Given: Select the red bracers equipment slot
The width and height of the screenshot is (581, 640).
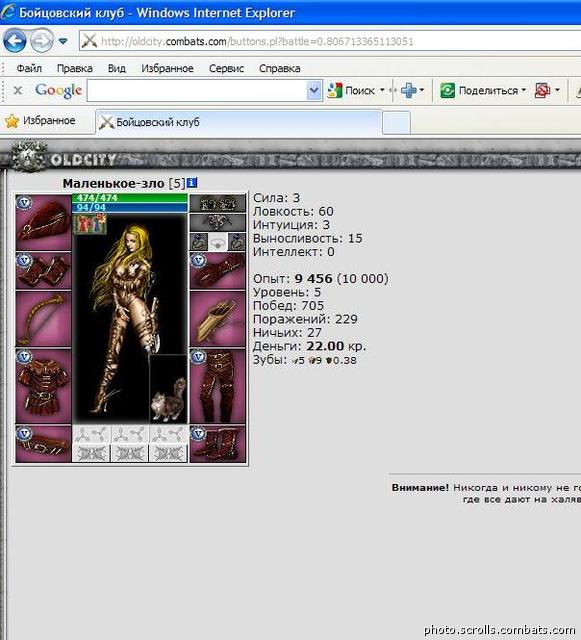Looking at the screenshot, I should click(x=43, y=271).
